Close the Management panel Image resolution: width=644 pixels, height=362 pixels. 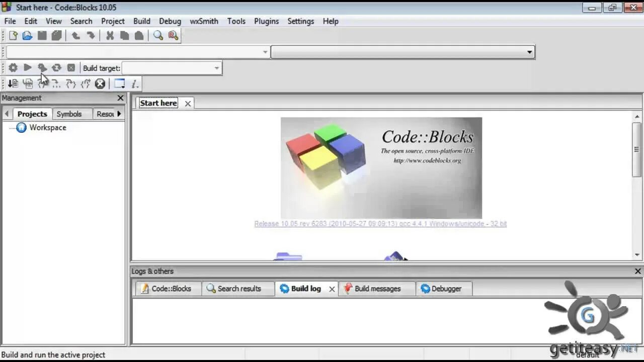[x=120, y=98]
